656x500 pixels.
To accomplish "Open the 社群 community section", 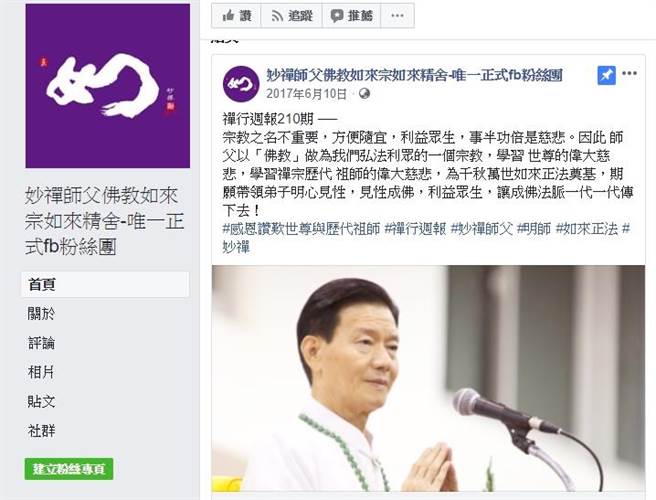I will point(41,431).
